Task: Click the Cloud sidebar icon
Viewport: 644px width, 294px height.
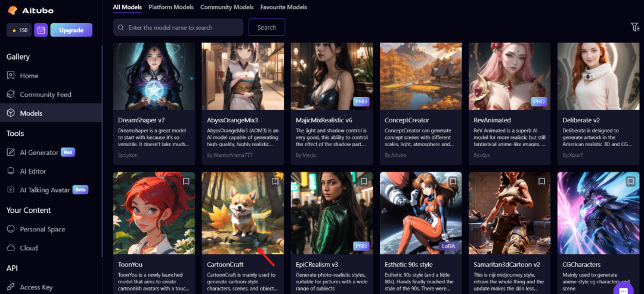Action: click(x=11, y=248)
